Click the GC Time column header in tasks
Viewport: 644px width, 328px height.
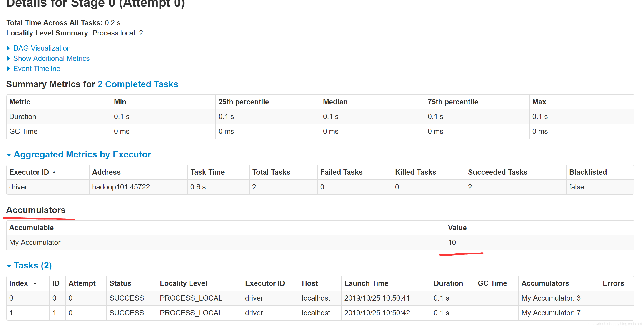click(x=492, y=283)
